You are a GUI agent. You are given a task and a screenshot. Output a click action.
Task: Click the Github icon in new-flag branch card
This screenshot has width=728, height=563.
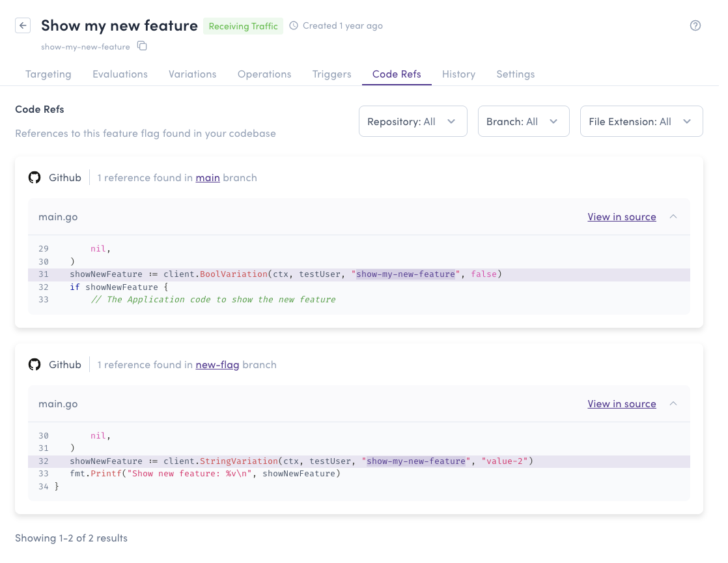(x=35, y=364)
